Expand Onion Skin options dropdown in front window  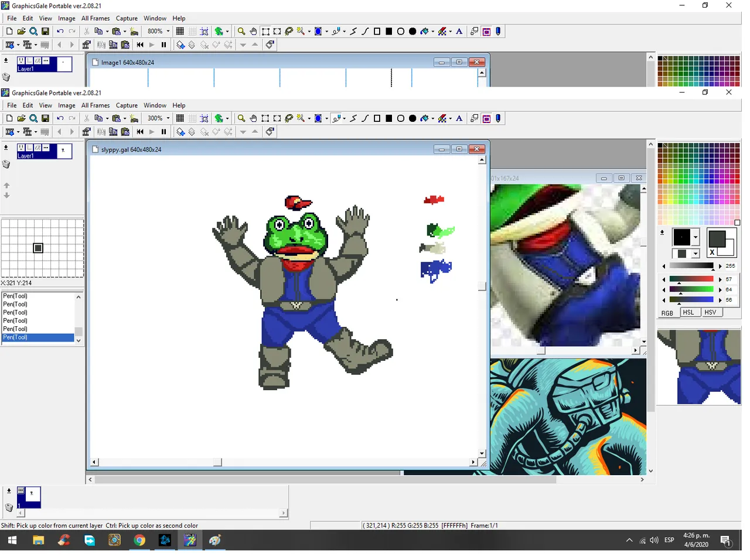[x=227, y=118]
